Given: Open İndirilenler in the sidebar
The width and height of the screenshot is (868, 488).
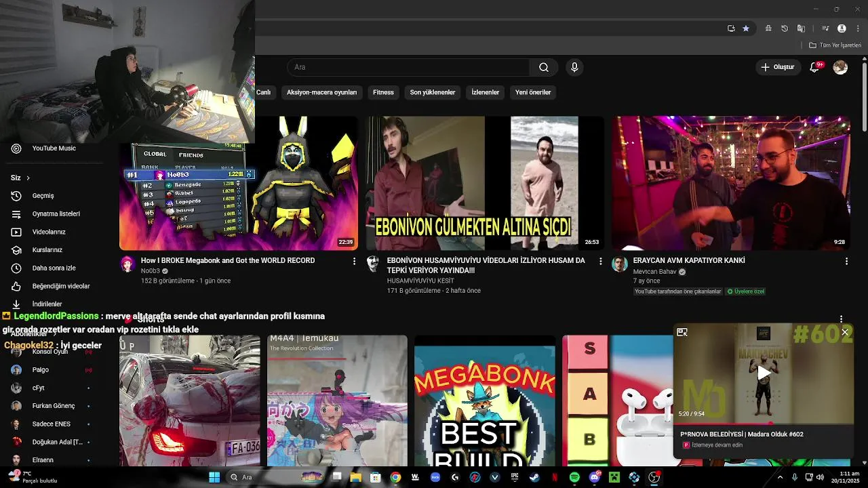Looking at the screenshot, I should point(54,304).
